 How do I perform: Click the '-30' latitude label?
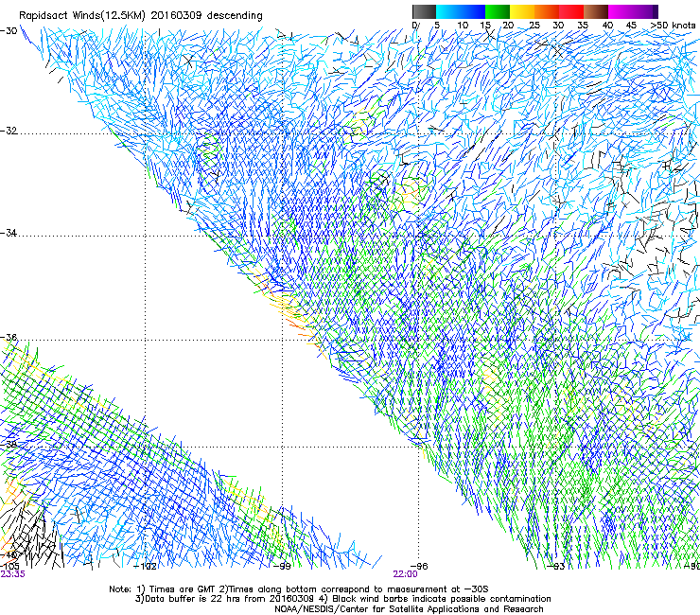9,31
